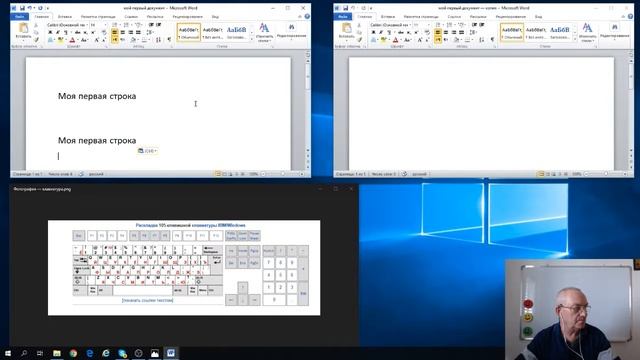Open Редактирование menu in left Word window
640x360 pixels.
click(x=291, y=31)
